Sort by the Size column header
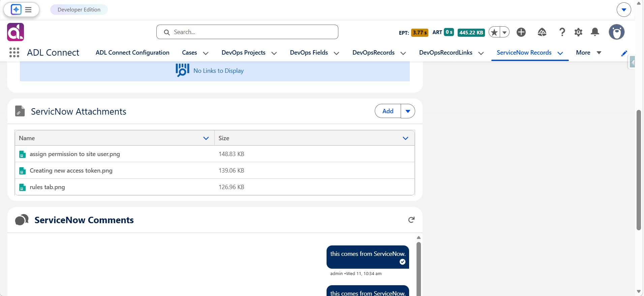Viewport: 644px width, 296px height. pos(224,138)
